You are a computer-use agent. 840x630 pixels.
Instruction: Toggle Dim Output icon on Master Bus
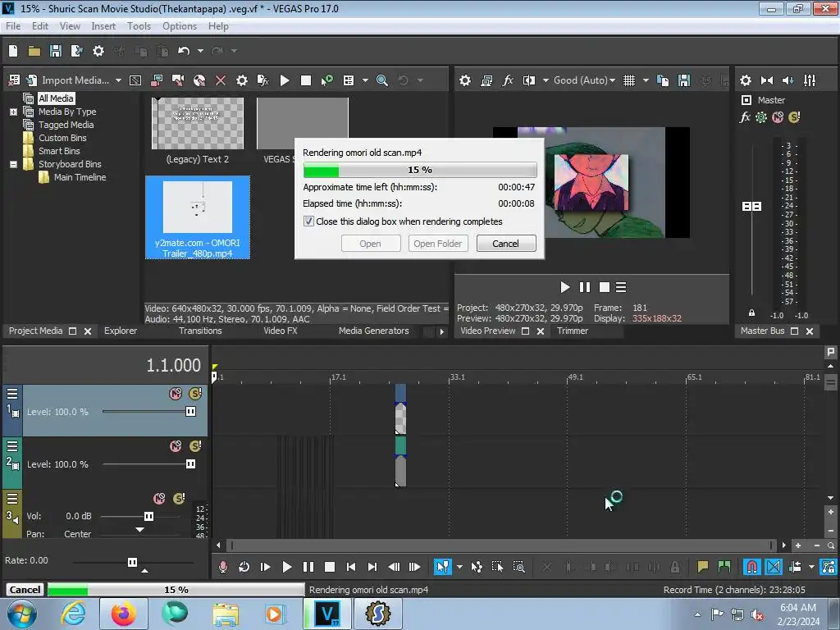point(788,80)
